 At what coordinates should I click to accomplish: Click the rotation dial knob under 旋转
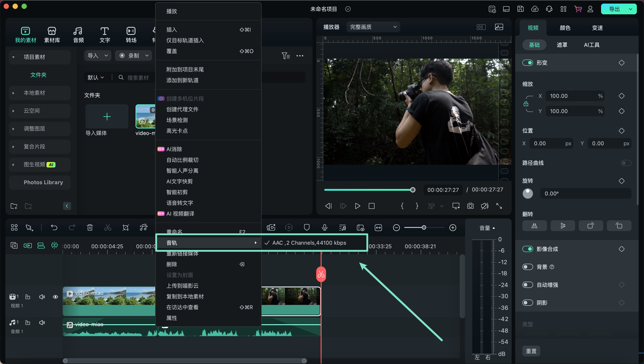527,193
